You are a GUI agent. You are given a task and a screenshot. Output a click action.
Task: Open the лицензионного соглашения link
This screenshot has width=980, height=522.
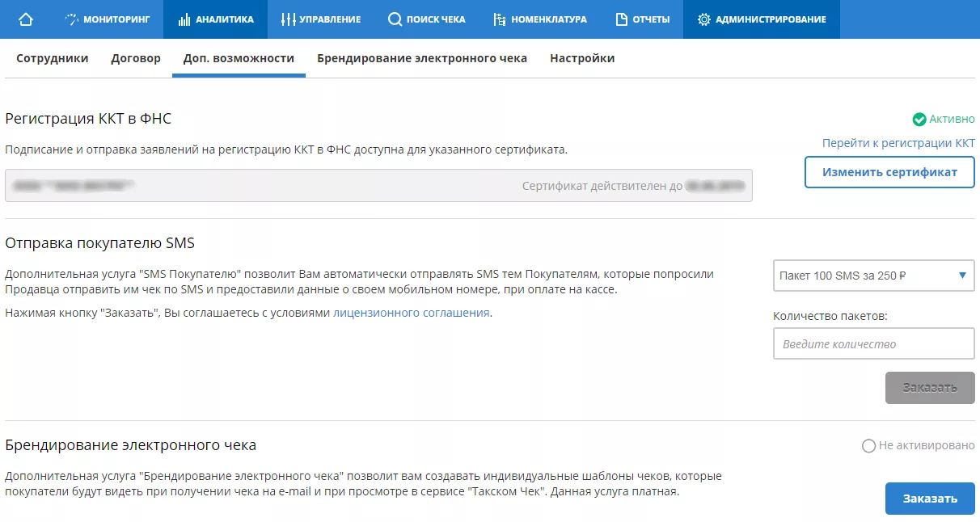(x=411, y=313)
